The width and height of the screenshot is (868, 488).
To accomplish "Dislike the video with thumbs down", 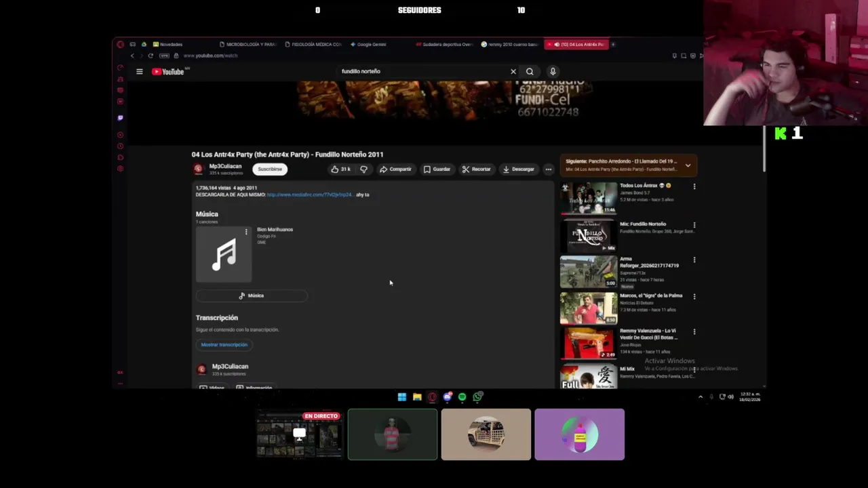I will tap(364, 169).
